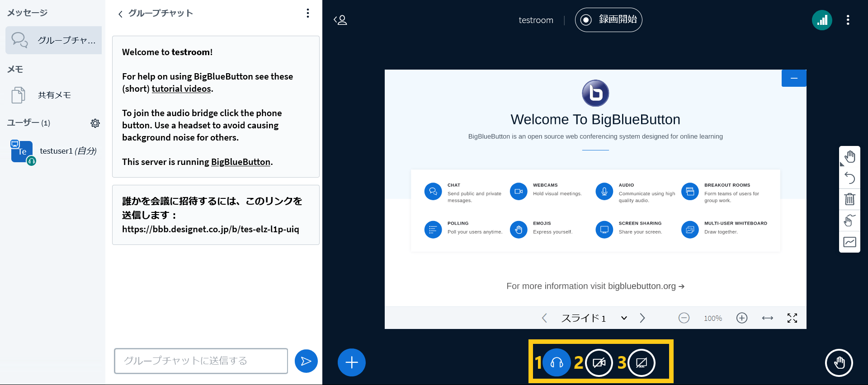
Task: Click the BREAKOUT ROOMS icon on slide
Action: tap(690, 191)
